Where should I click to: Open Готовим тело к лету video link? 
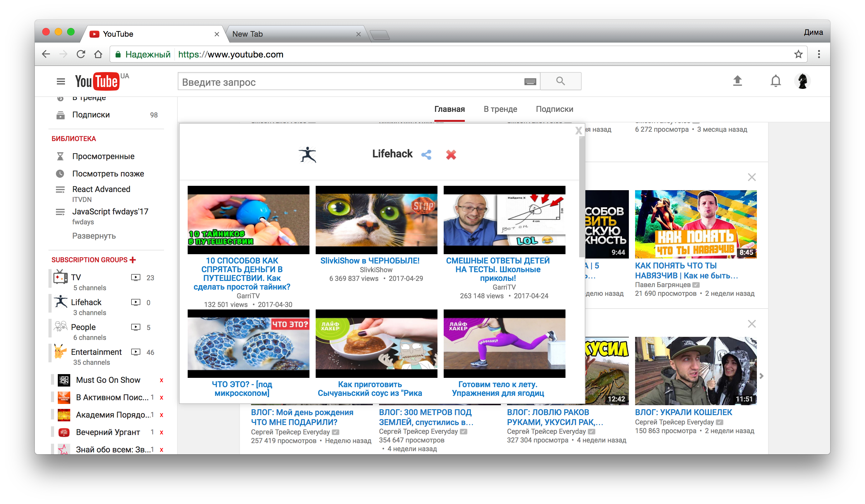[x=498, y=389]
